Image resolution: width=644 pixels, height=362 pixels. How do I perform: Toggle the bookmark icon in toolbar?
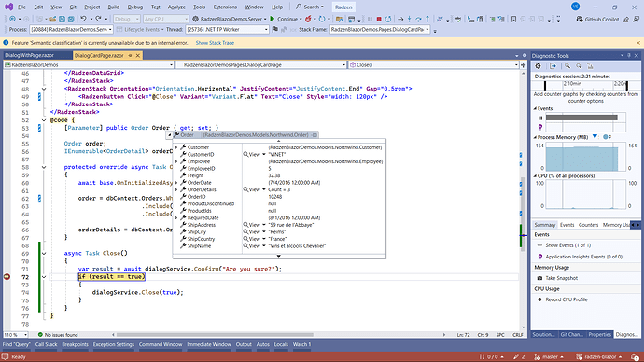[x=513, y=19]
